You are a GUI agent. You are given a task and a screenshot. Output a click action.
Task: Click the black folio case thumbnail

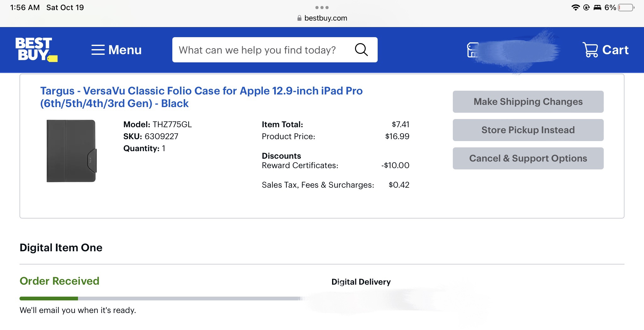(x=71, y=151)
